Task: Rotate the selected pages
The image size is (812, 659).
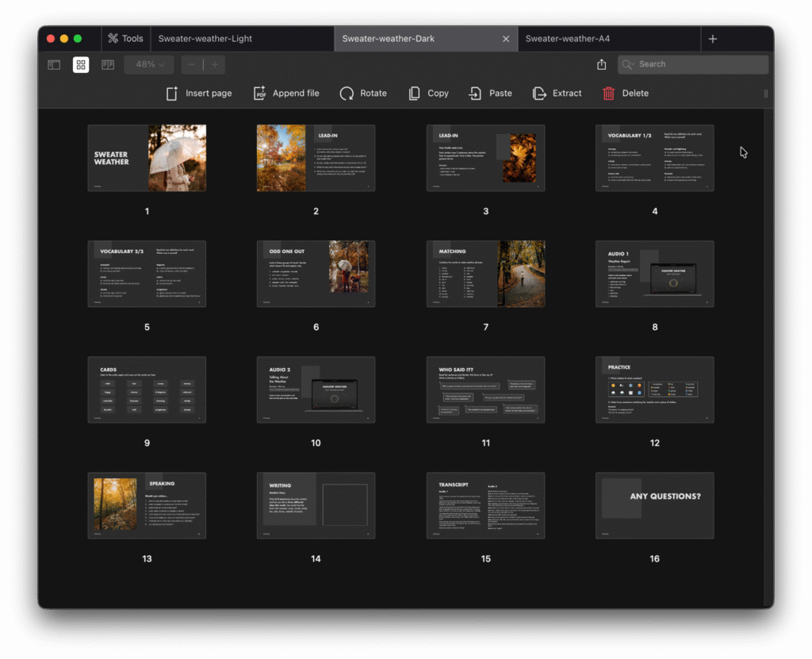Action: 347,94
